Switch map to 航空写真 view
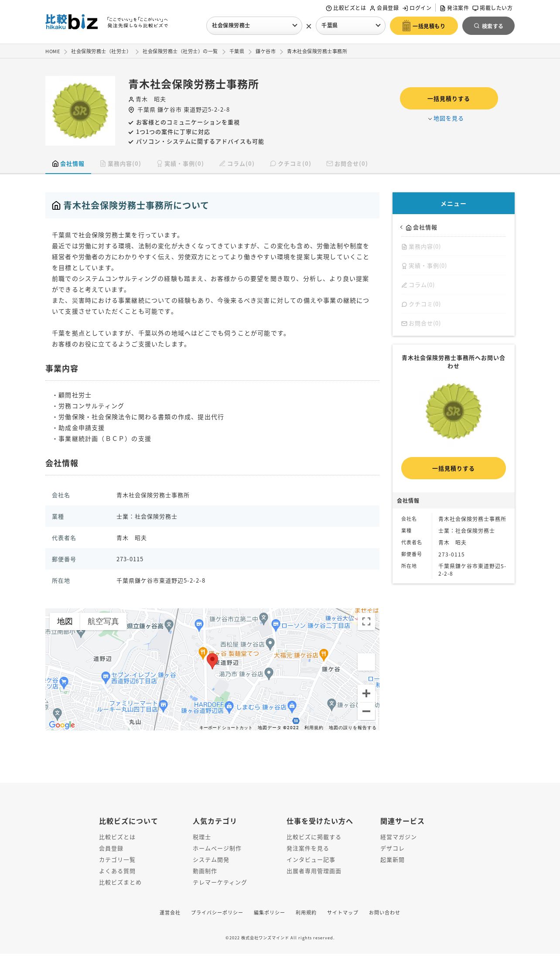 (x=103, y=621)
